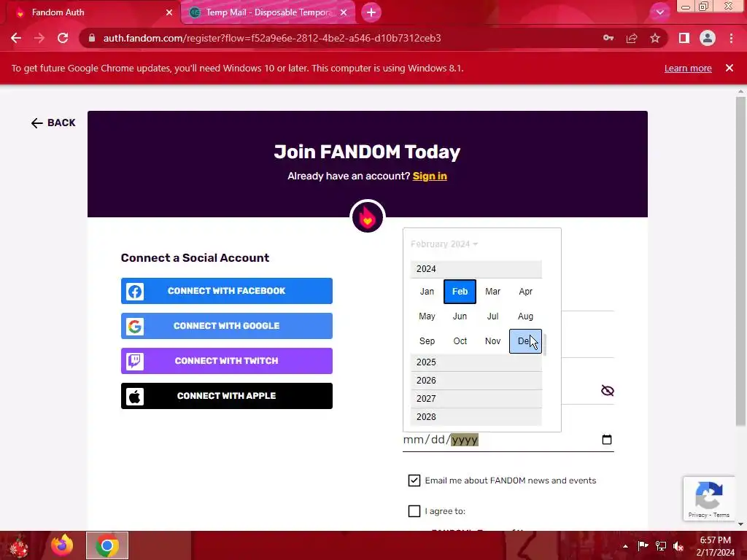Open Chrome side panel icon

[x=684, y=38]
